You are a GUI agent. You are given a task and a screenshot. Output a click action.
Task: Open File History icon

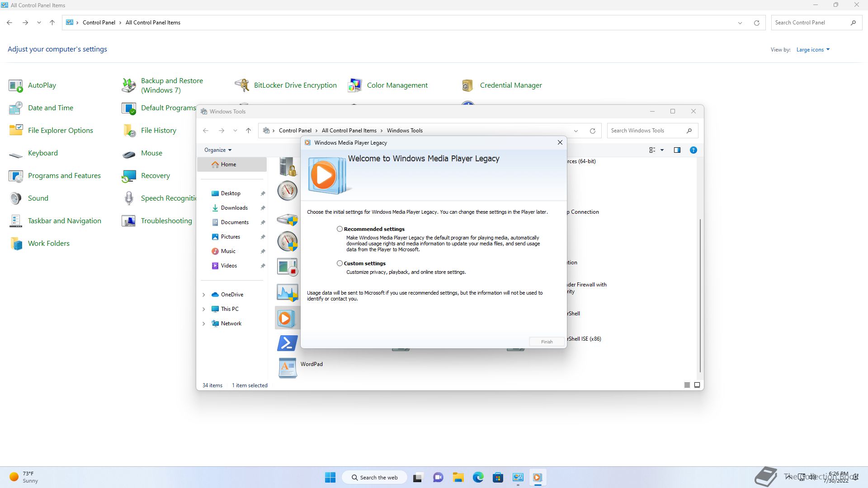(x=129, y=131)
